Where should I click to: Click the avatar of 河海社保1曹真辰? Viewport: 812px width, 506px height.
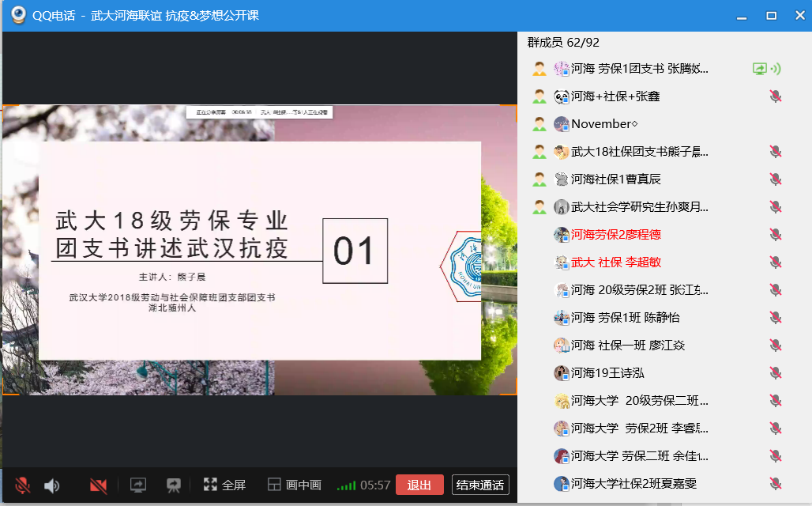[x=562, y=179]
